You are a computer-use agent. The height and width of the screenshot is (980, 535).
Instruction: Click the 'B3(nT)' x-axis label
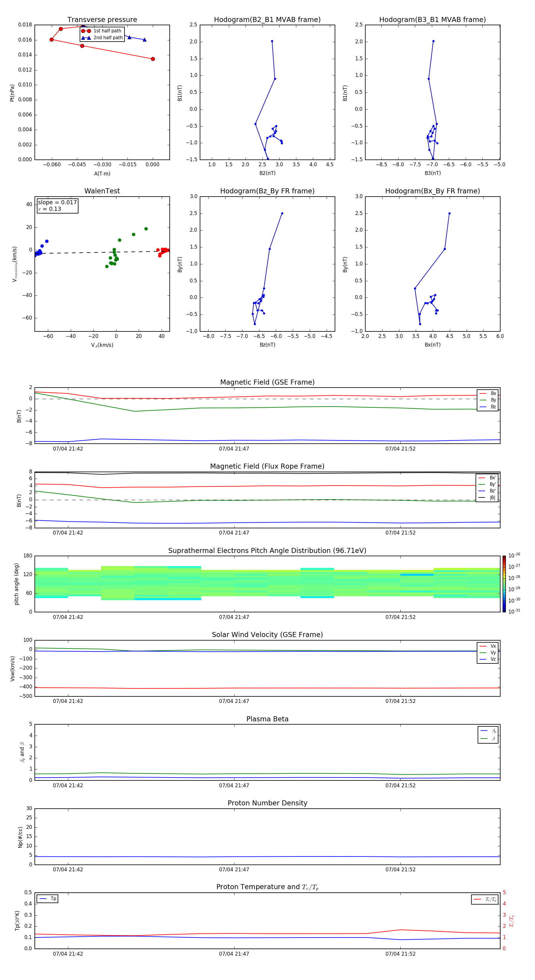pyautogui.click(x=432, y=173)
